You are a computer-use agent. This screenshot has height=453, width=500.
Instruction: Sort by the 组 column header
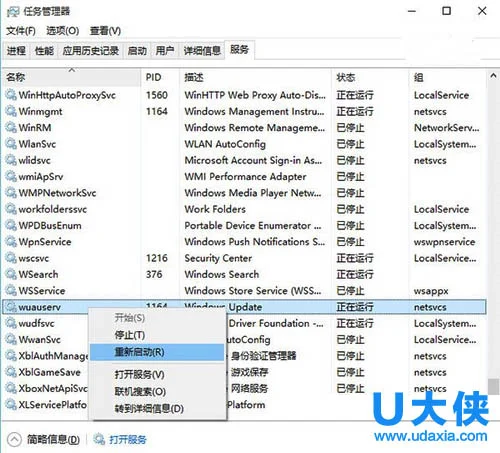point(447,78)
